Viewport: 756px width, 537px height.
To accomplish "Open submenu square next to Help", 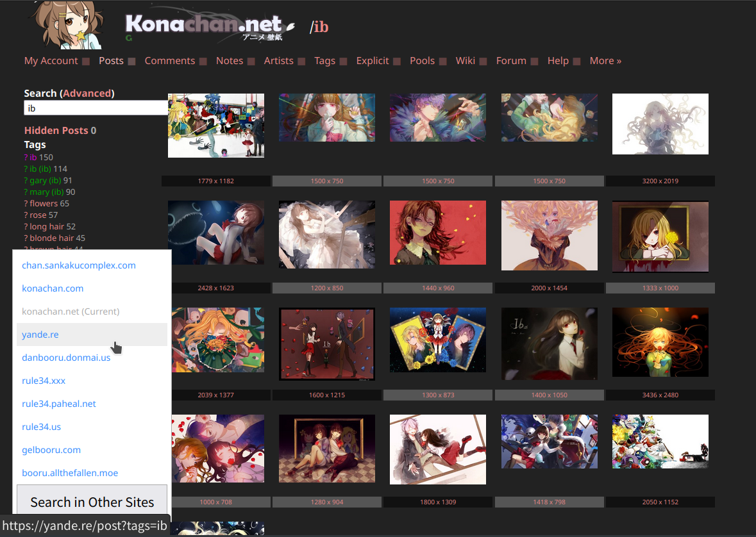I will coord(576,62).
